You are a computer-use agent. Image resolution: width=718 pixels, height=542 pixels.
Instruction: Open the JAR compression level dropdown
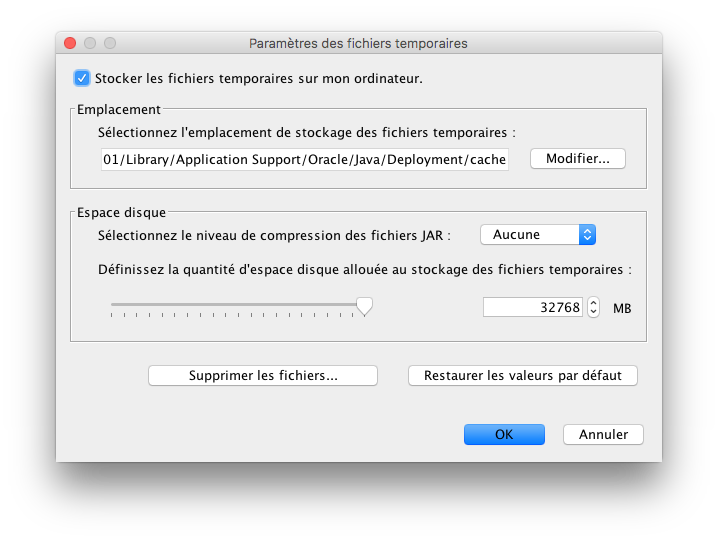tap(537, 234)
